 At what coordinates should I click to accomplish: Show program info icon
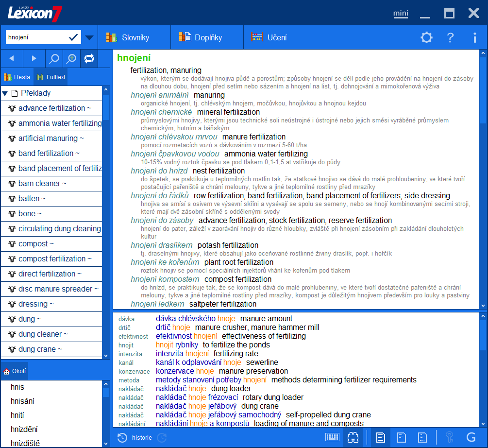(474, 38)
